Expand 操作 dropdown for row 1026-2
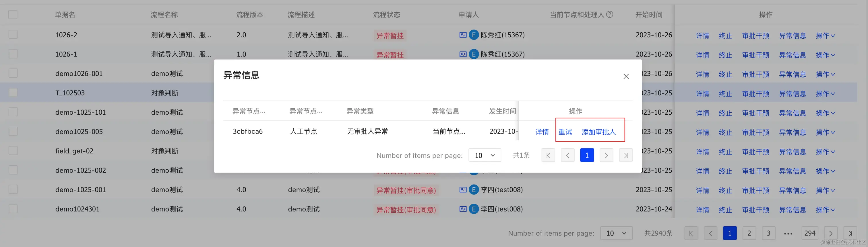Image resolution: width=868 pixels, height=247 pixels. (825, 36)
